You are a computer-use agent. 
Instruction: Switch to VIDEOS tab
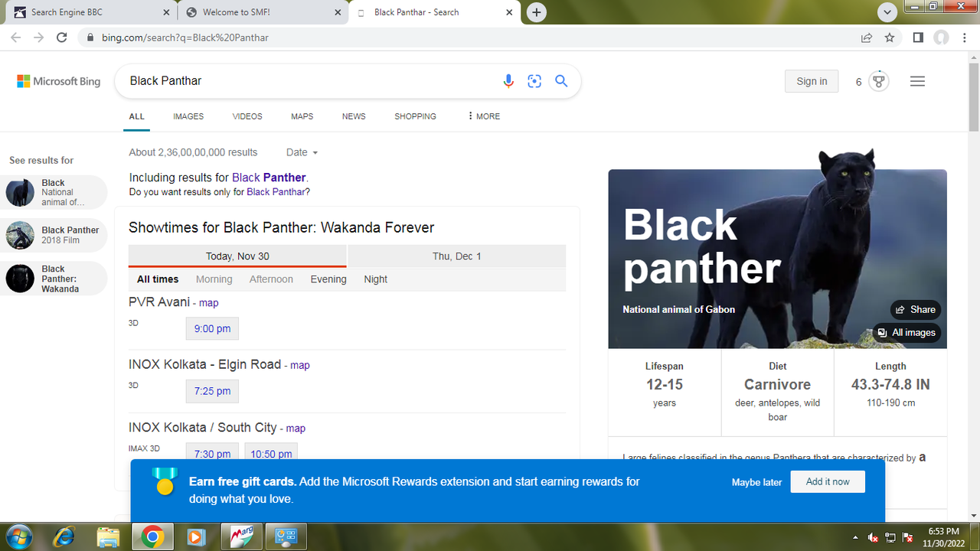247,116
